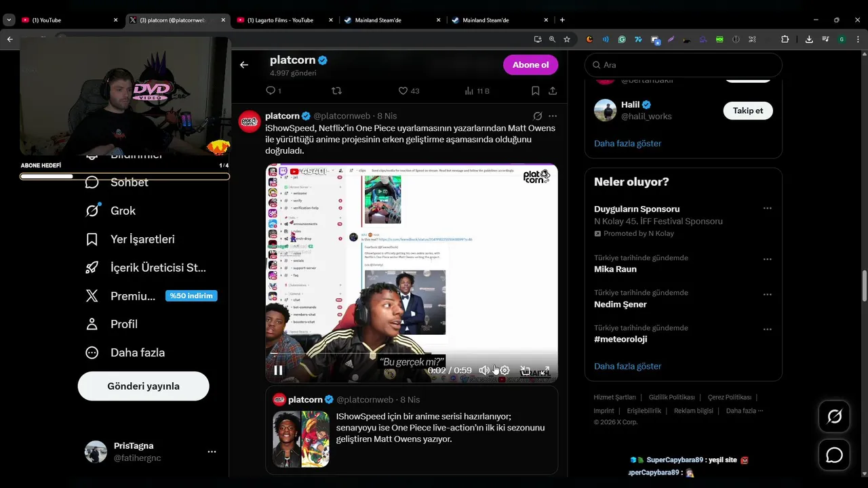The image size is (868, 488).
Task: Reply to the top post (1 comment)
Action: pos(273,90)
